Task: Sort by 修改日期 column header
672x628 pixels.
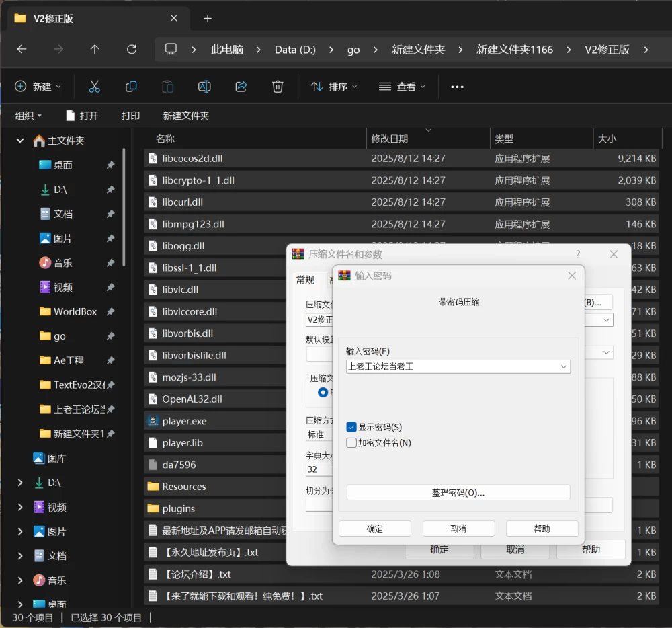Action: pyautogui.click(x=389, y=139)
